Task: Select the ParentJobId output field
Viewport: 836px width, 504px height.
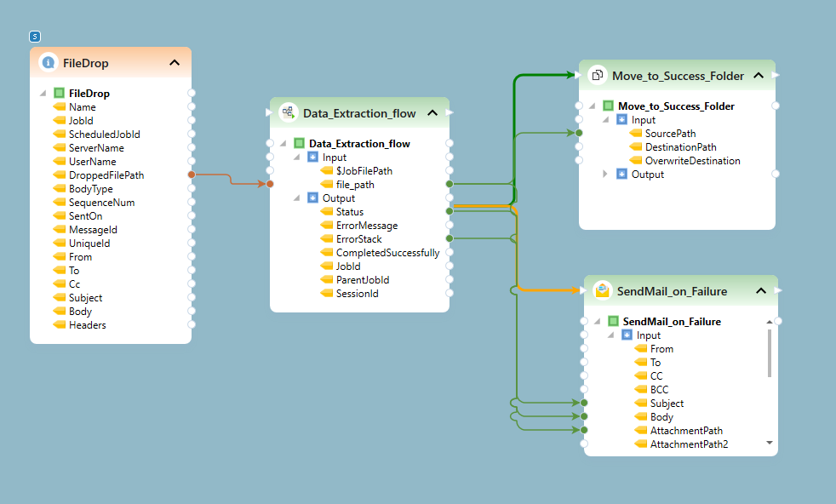Action: [x=363, y=280]
